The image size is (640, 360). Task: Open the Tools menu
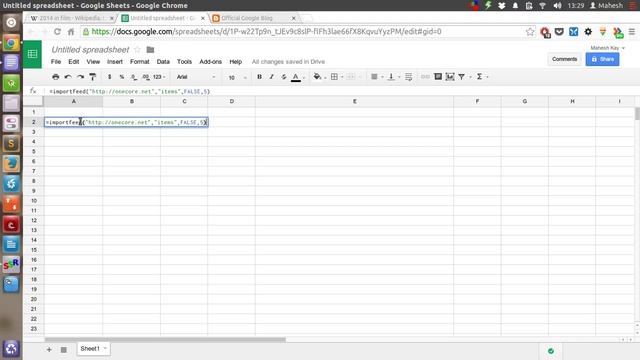click(x=184, y=62)
